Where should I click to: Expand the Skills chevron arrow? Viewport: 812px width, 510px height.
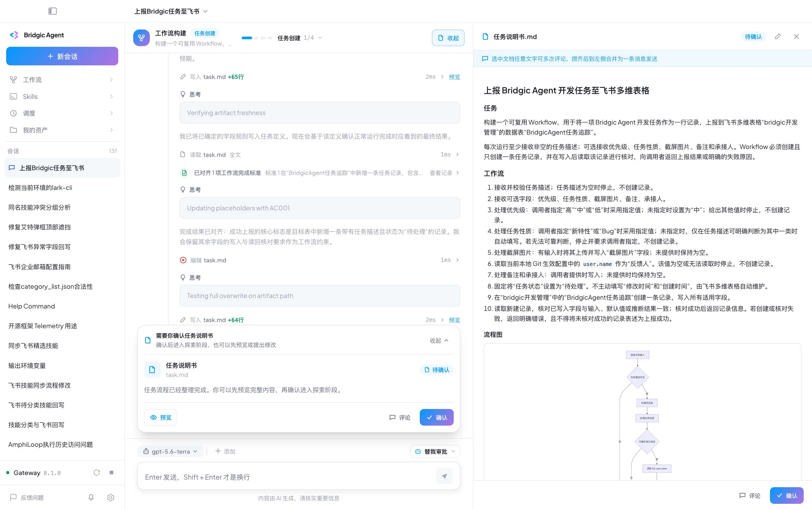click(x=112, y=96)
